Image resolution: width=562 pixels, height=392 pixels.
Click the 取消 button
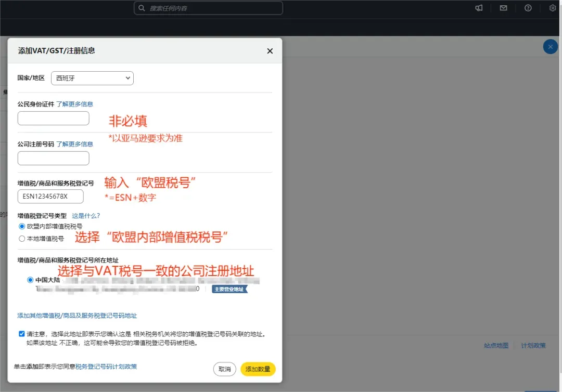pos(225,369)
